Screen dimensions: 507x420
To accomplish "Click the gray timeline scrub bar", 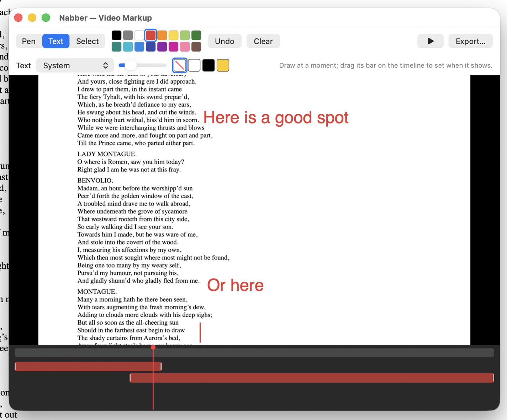I will tap(254, 353).
